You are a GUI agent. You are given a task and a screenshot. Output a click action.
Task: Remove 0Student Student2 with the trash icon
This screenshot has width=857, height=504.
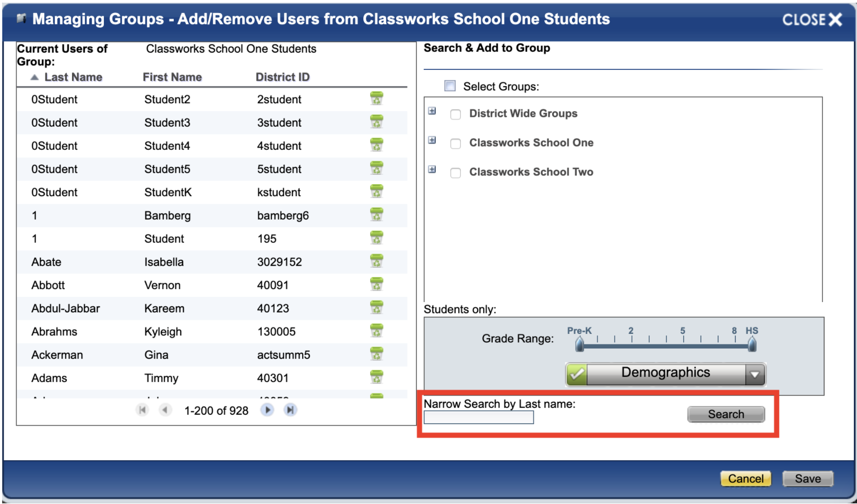(376, 99)
